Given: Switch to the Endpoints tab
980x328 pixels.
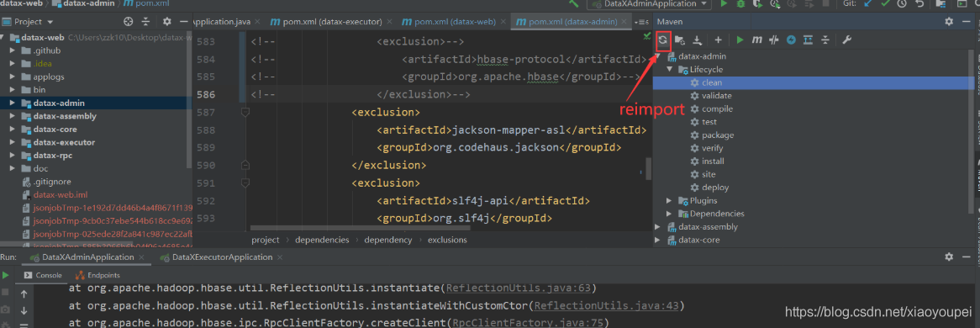Looking at the screenshot, I should (x=97, y=275).
